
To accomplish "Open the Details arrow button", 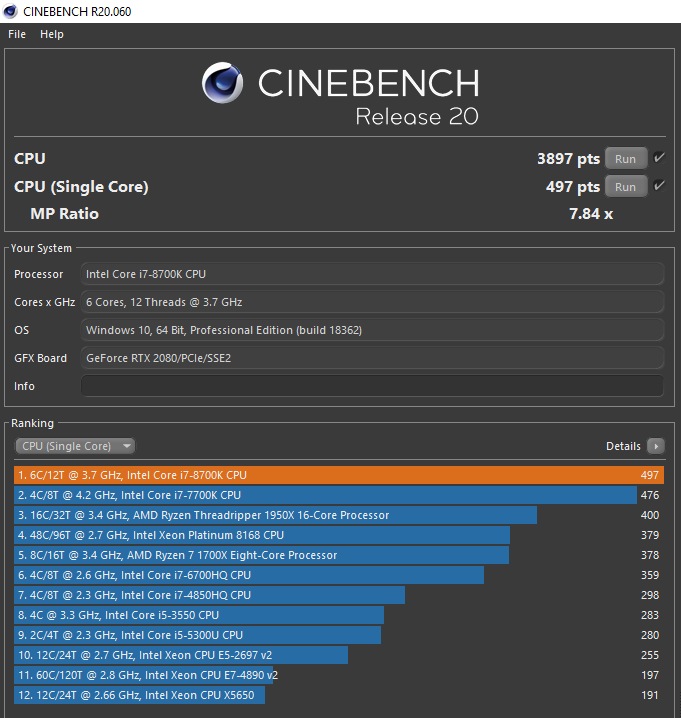I will coord(656,446).
